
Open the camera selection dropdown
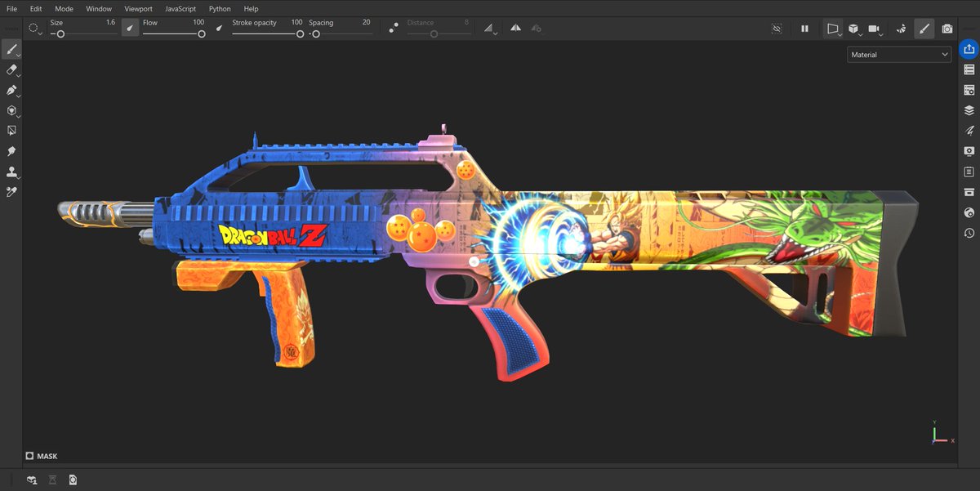875,28
